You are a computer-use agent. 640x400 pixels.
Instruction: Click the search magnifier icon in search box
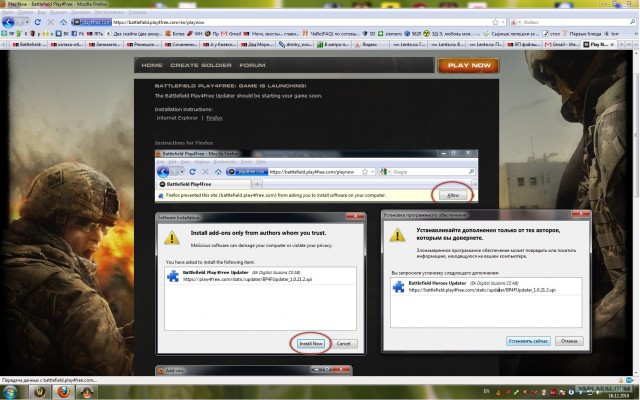point(632,22)
